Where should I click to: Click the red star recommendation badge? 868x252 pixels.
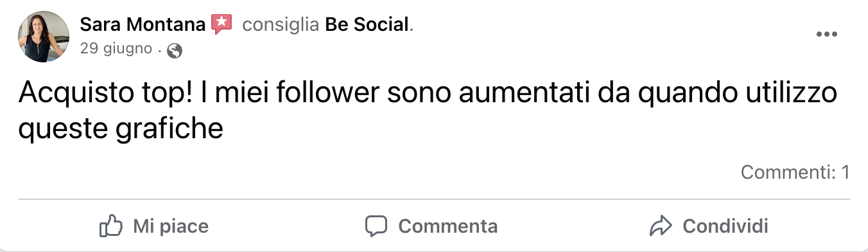221,24
